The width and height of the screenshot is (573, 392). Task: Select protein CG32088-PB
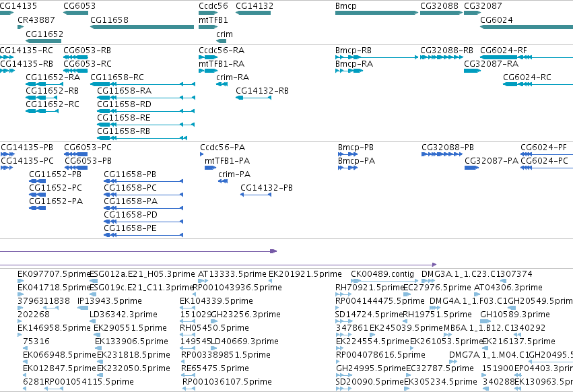[x=442, y=154]
